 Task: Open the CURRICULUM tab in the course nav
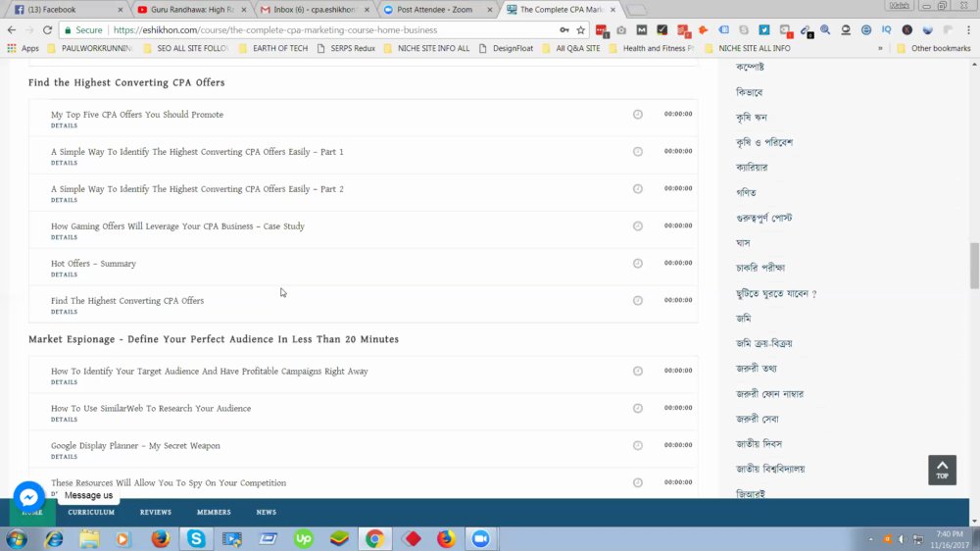click(91, 512)
